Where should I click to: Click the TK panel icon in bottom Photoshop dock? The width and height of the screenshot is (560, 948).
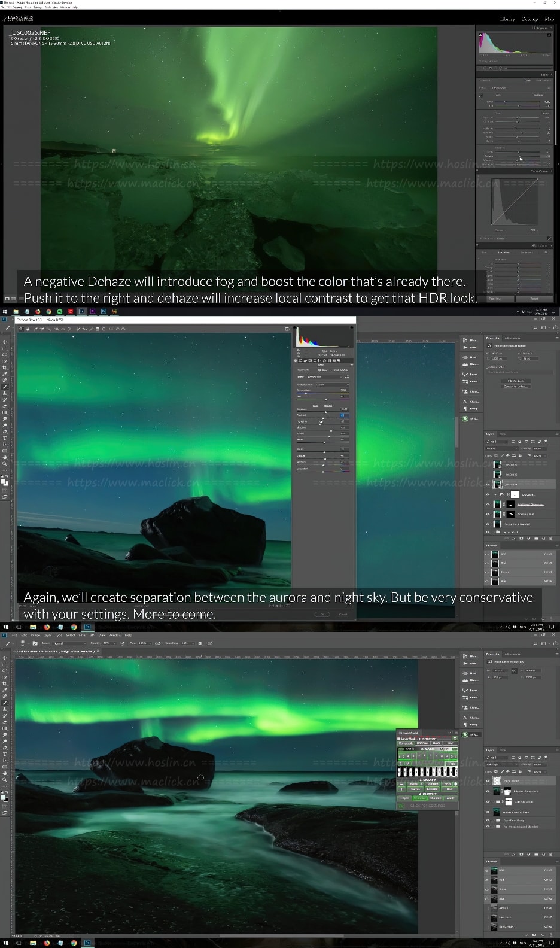[465, 734]
